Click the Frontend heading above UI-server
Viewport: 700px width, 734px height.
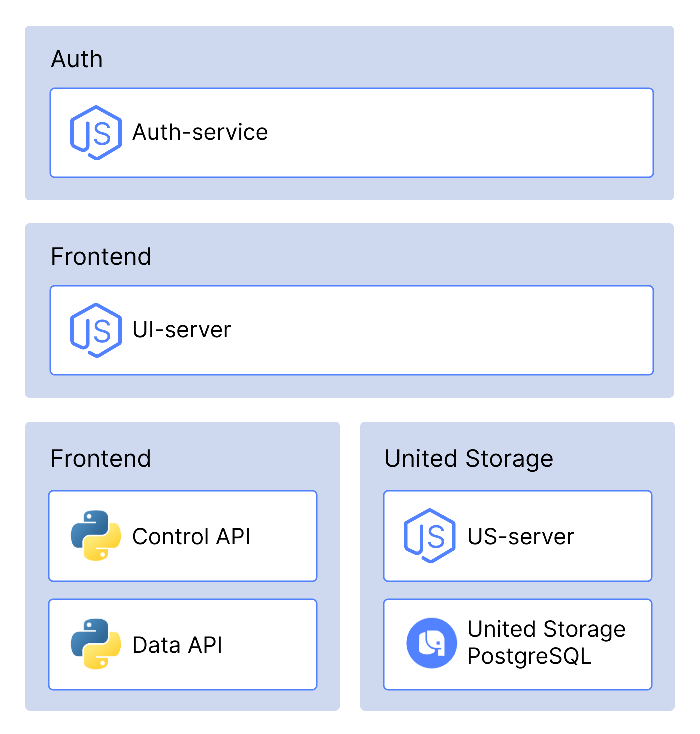tap(101, 257)
